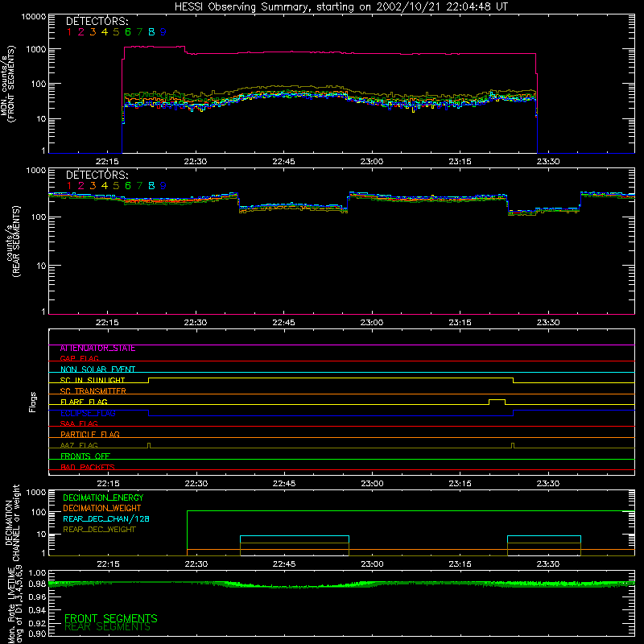Pick detector 8 number in rear segments legend
The width and height of the screenshot is (644, 644).
pos(151,186)
